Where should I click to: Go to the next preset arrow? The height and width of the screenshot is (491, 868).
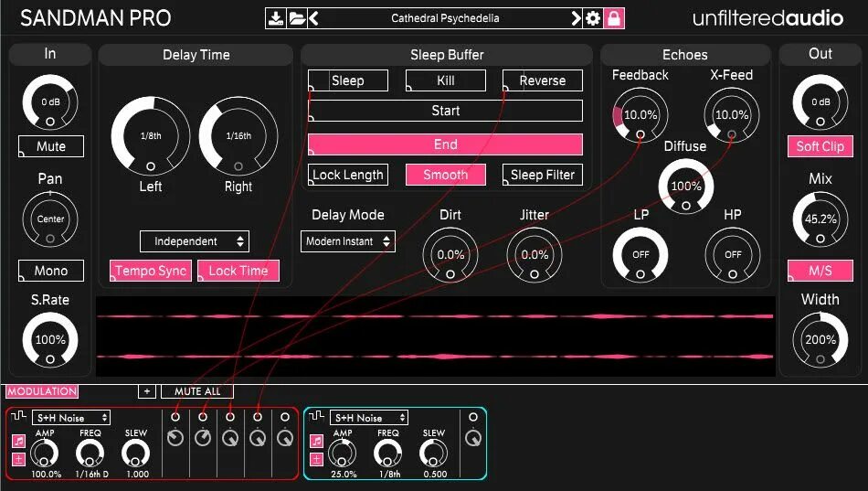tap(577, 18)
